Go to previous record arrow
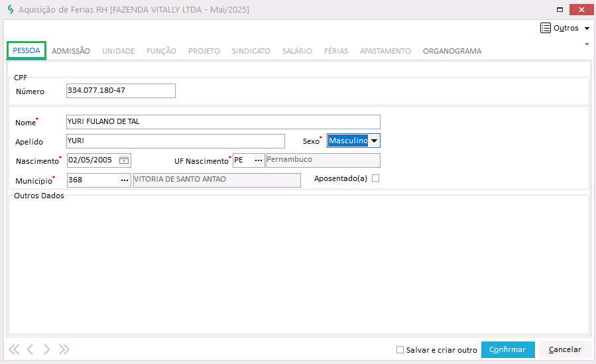The width and height of the screenshot is (596, 364). pyautogui.click(x=30, y=349)
